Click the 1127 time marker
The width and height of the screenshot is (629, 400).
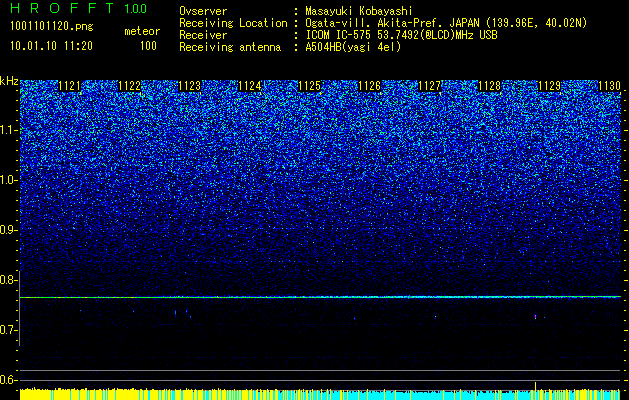(430, 86)
